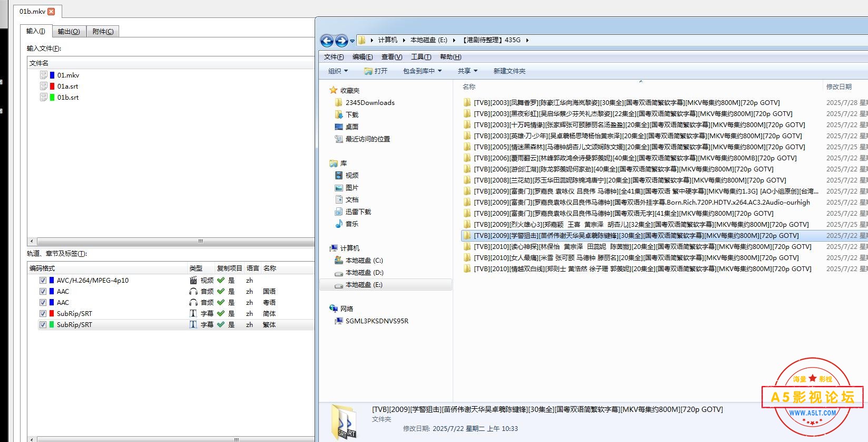Click the subtitle text icon on 繁体 track

(x=193, y=325)
